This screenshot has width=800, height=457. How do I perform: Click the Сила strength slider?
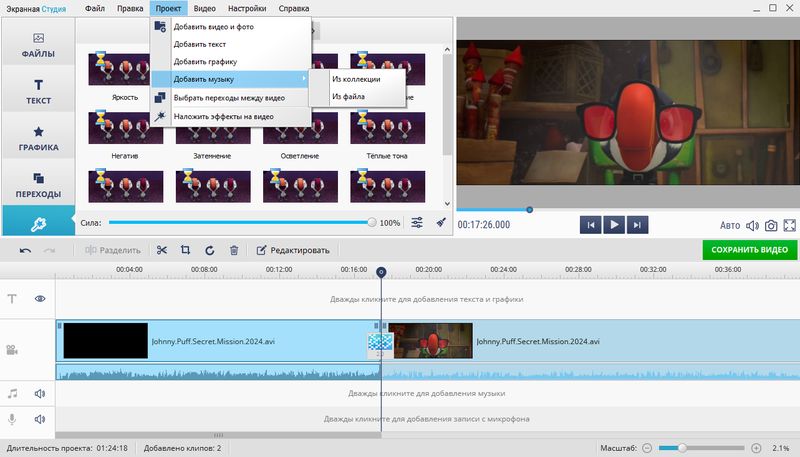point(240,223)
